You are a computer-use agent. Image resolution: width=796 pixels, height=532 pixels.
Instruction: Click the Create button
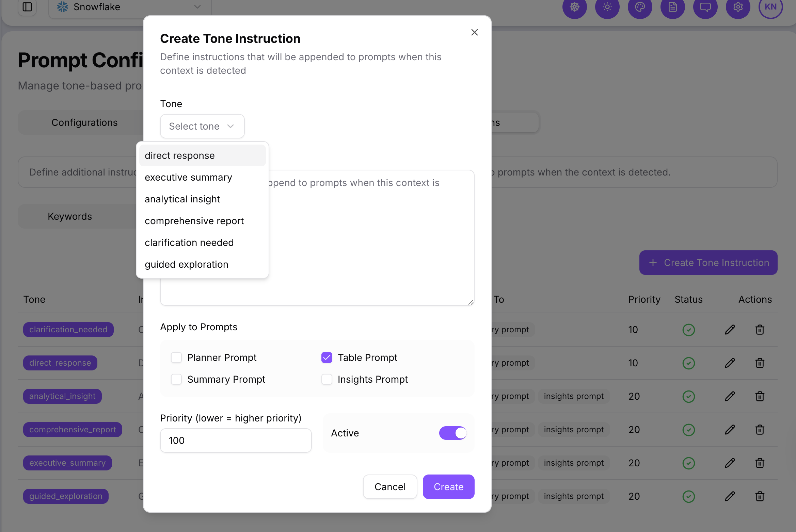[x=448, y=487]
